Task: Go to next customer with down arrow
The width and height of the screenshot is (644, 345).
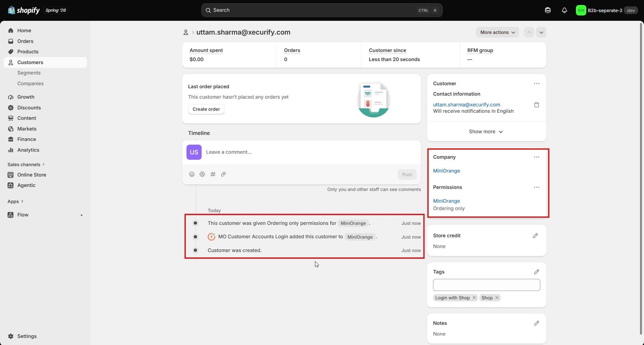Action: (541, 33)
